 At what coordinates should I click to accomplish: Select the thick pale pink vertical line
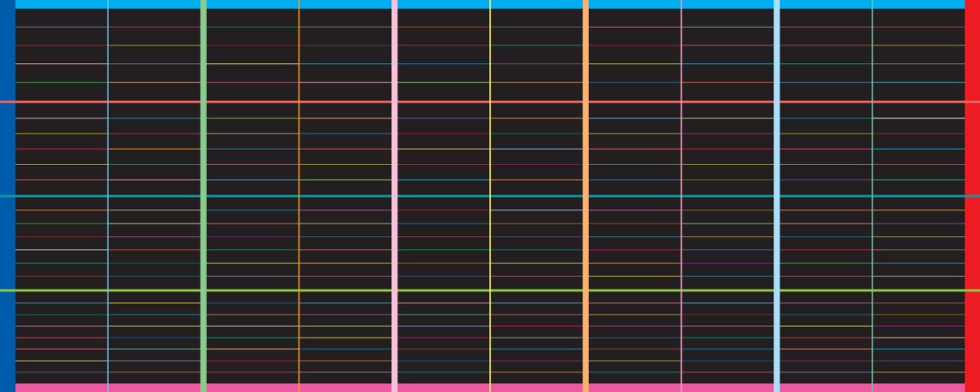tap(395, 151)
